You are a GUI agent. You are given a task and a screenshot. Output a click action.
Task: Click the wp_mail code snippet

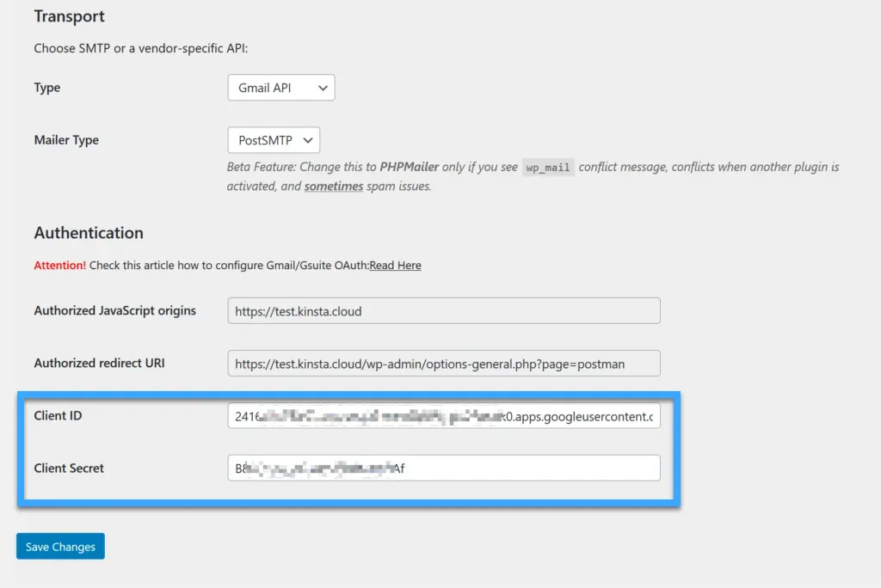click(x=548, y=167)
